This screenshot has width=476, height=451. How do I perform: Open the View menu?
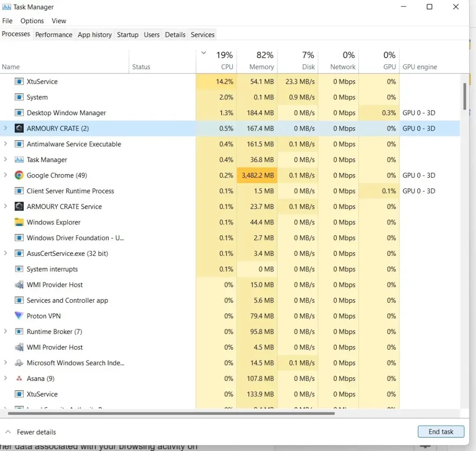click(x=59, y=20)
